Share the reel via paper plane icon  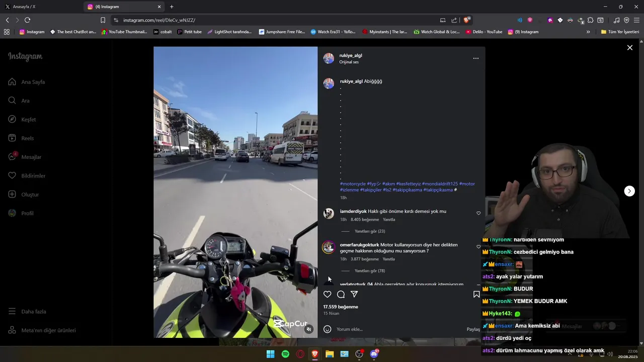pyautogui.click(x=354, y=294)
